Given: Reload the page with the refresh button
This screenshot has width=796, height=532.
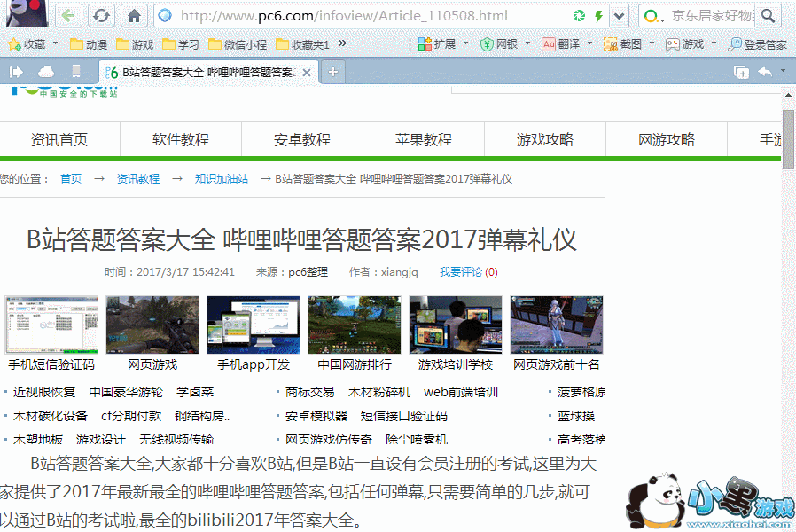Looking at the screenshot, I should 101,16.
